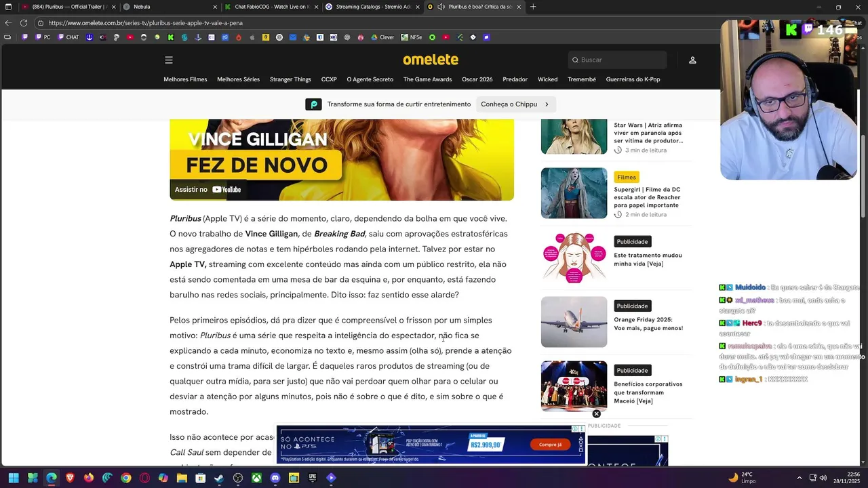Click the Filmes category tag
Viewport: 868px width, 488px height.
(x=627, y=177)
